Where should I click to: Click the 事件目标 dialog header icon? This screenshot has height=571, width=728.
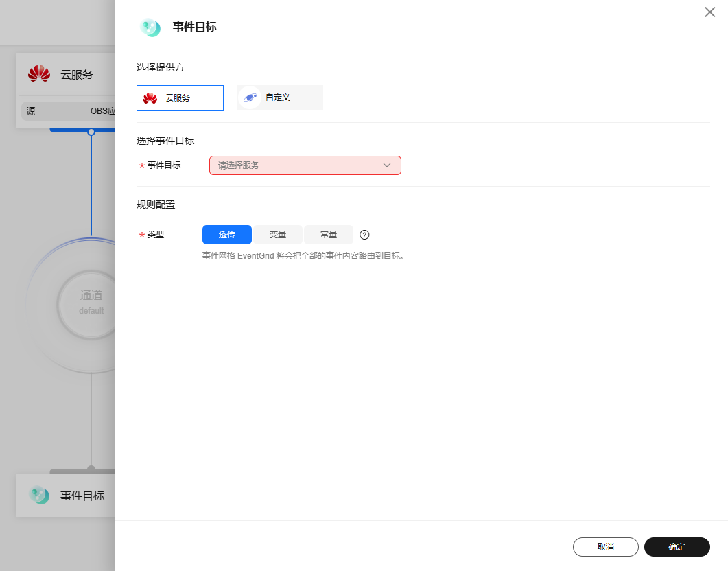click(x=150, y=27)
